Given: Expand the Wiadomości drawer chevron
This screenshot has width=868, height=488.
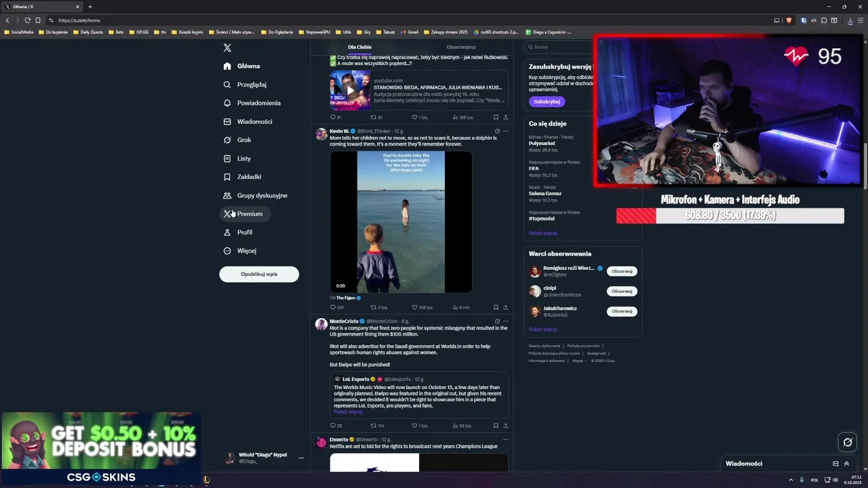Looking at the screenshot, I should point(846,464).
